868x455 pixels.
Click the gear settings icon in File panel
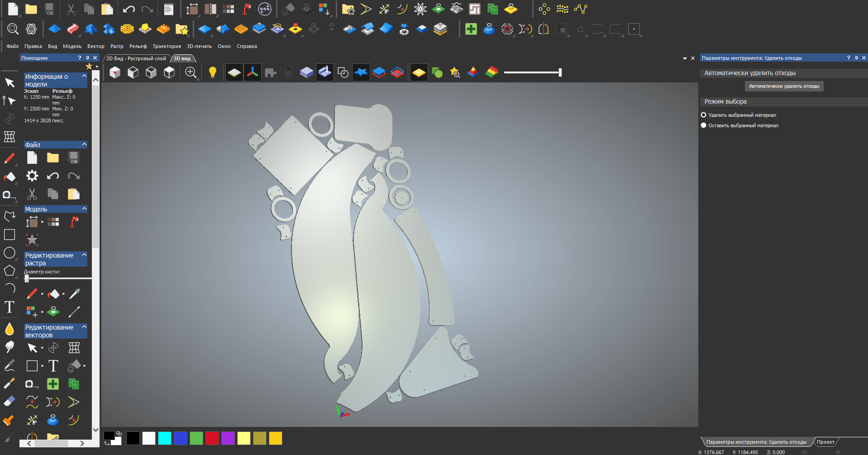pyautogui.click(x=32, y=176)
